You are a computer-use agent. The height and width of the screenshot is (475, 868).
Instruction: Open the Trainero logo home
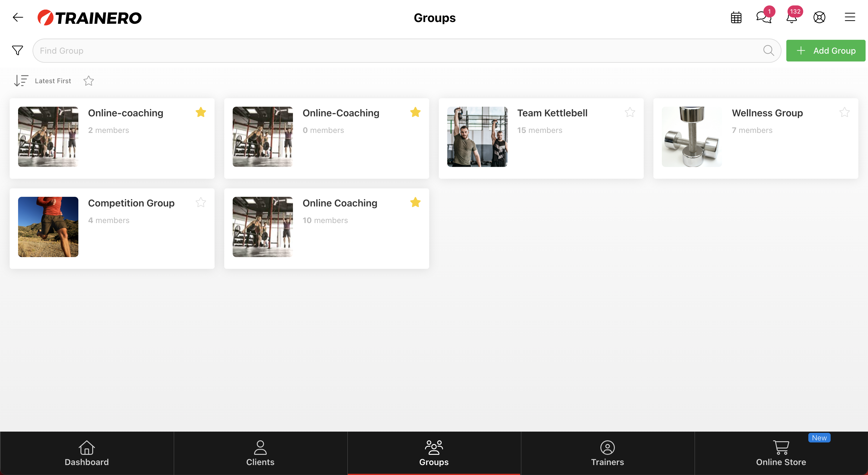coord(90,18)
